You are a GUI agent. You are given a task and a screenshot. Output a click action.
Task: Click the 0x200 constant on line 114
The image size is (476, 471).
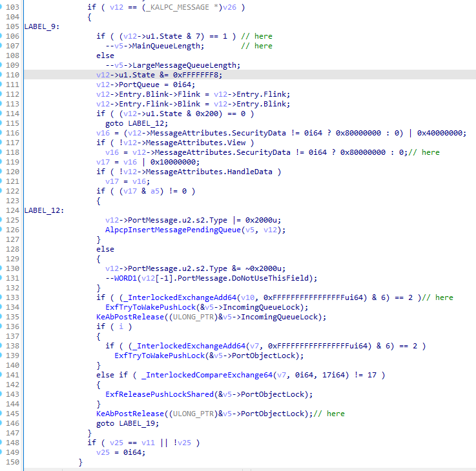point(207,114)
